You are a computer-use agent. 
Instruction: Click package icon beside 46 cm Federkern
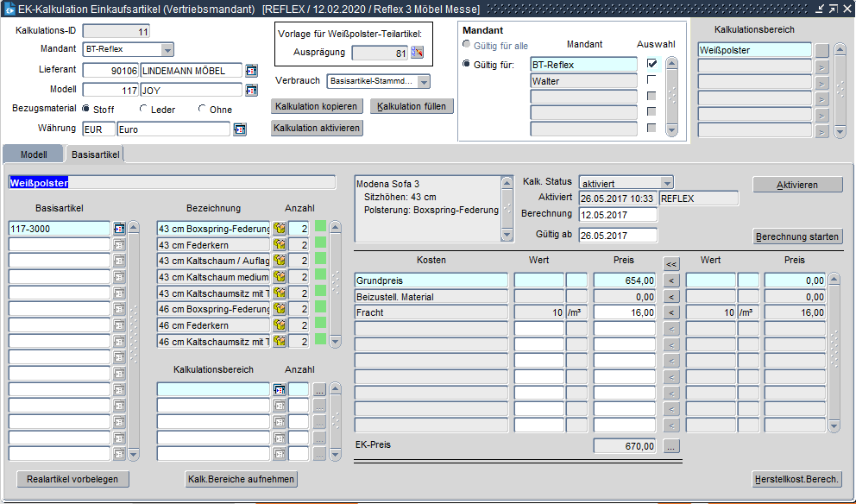[280, 325]
